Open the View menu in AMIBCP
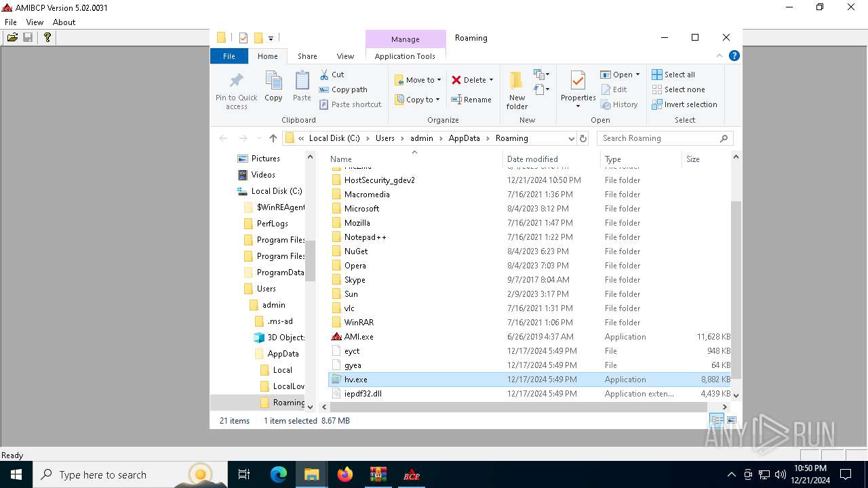 [x=35, y=22]
